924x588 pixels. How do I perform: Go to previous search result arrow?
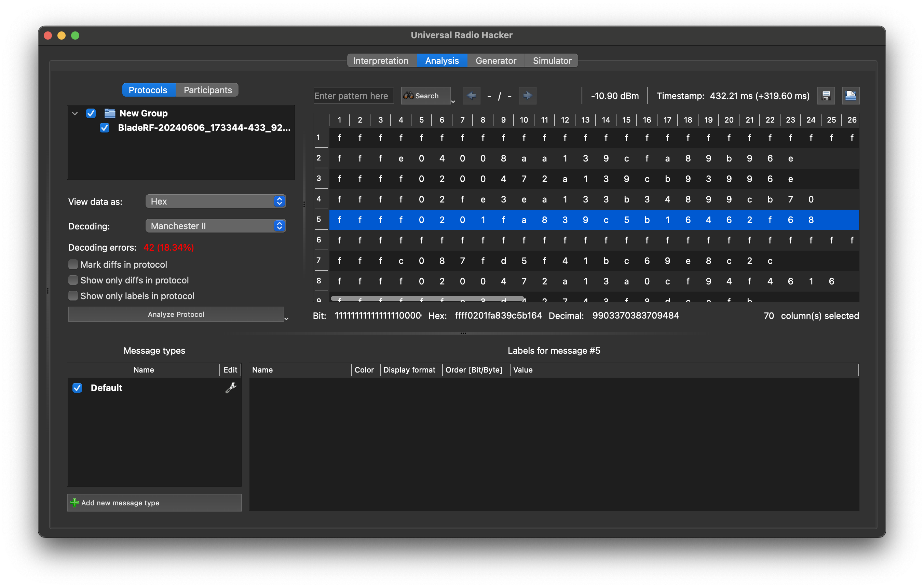pos(471,96)
